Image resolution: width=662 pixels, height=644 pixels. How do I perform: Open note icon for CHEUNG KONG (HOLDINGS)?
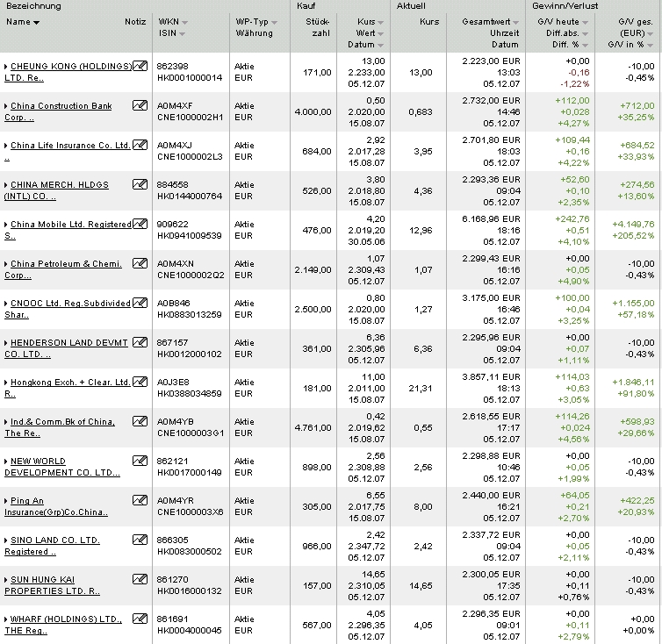click(140, 66)
